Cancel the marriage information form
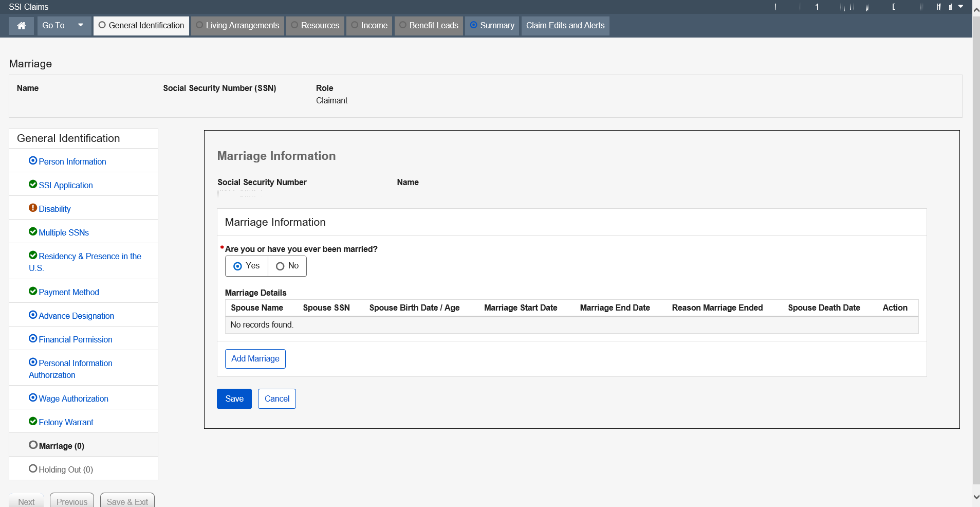980x507 pixels. click(x=276, y=399)
